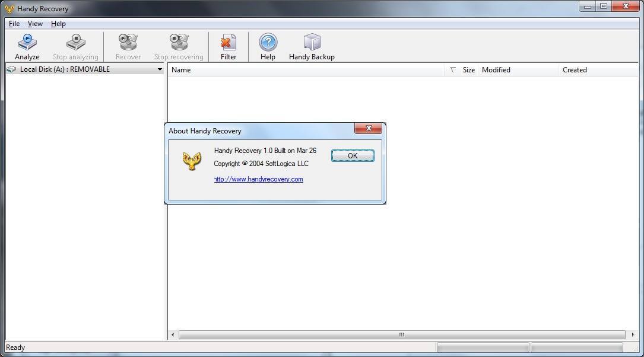Visit the handyrecovery.com link
The image size is (644, 357).
[x=258, y=179]
